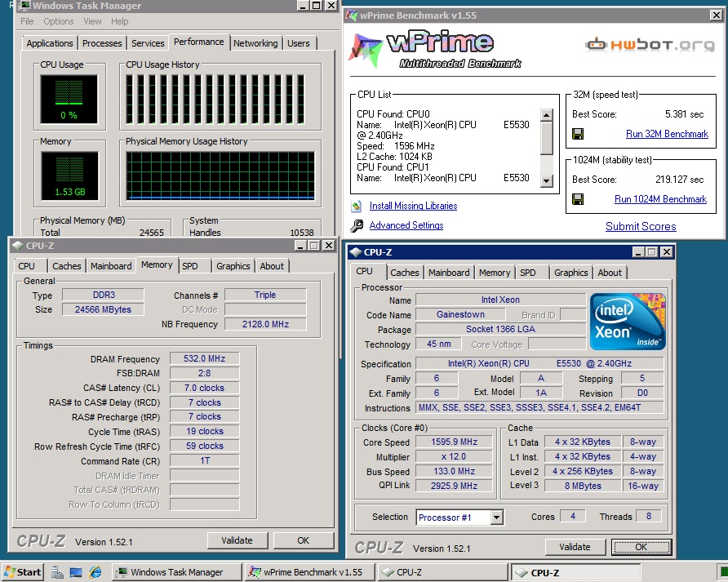728x582 pixels.
Task: Open the Help menu in Task Manager
Action: click(119, 21)
